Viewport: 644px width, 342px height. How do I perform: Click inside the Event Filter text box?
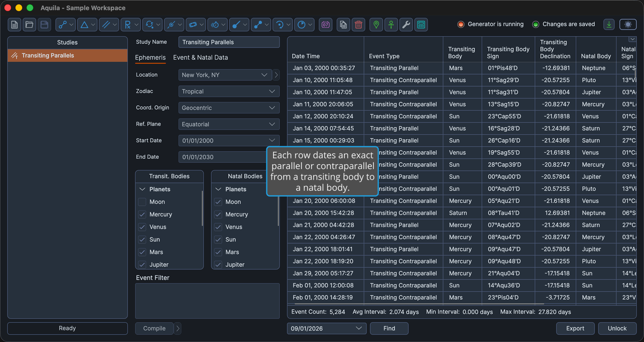[207, 301]
